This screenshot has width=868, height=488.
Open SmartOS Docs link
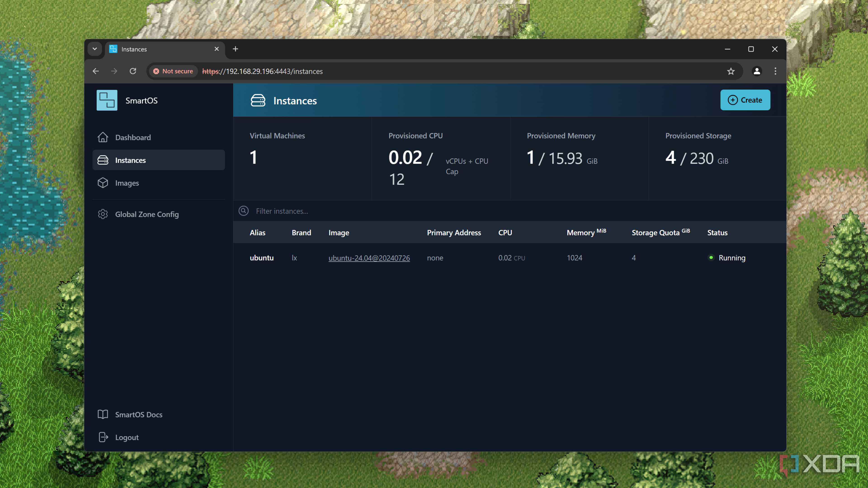[x=158, y=414]
